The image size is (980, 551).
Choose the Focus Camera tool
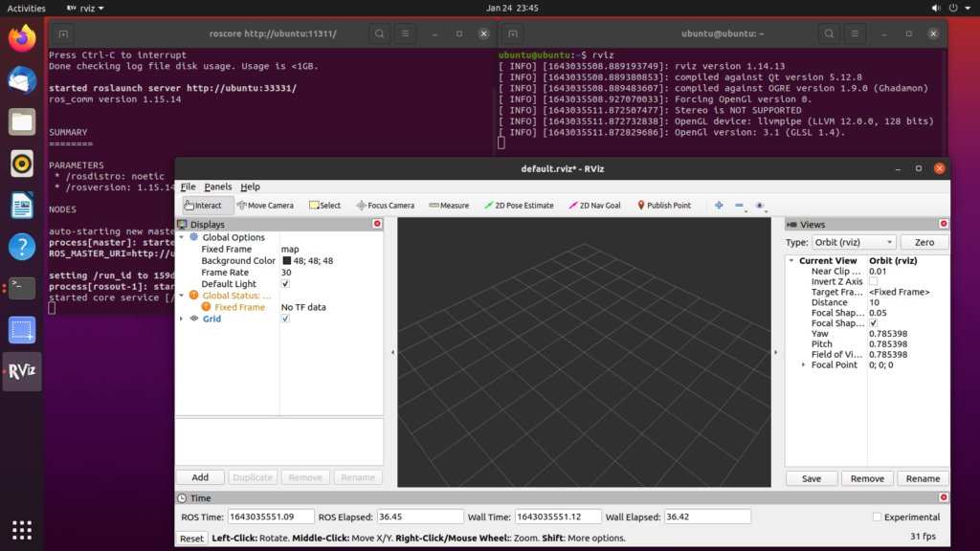[x=385, y=206]
